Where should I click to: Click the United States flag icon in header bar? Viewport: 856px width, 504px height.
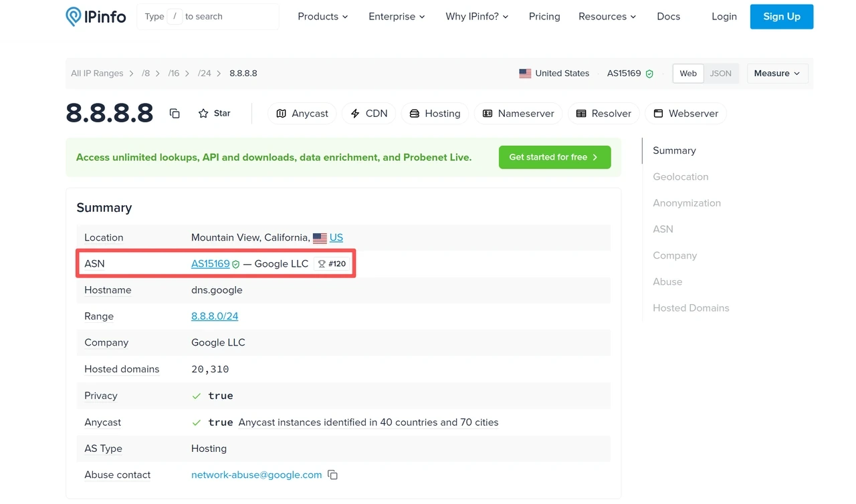pyautogui.click(x=525, y=74)
